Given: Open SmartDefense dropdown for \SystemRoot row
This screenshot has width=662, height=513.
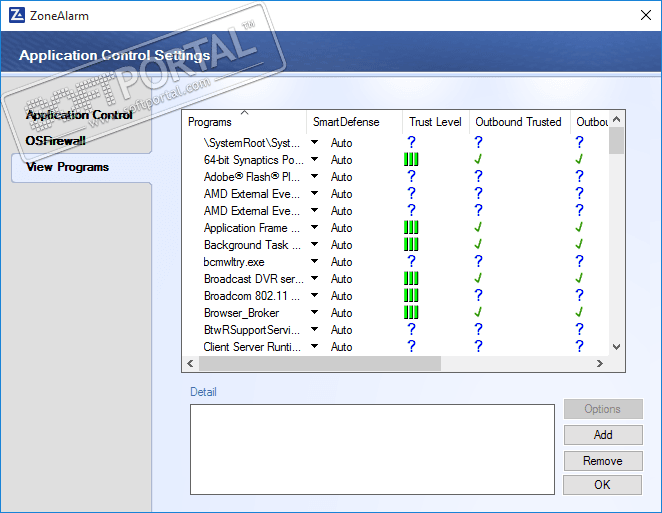Looking at the screenshot, I should [x=315, y=142].
